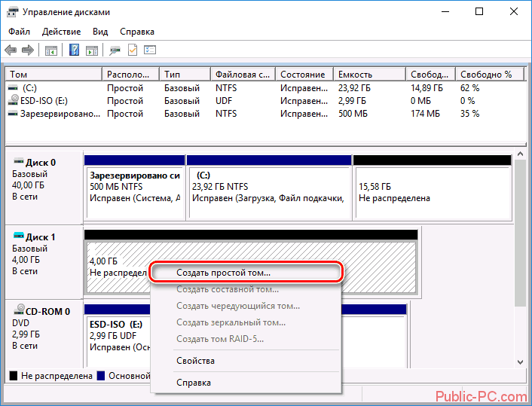Image resolution: width=532 pixels, height=406 pixels.
Task: Click the Back arrow toolbar icon
Action: (11, 50)
